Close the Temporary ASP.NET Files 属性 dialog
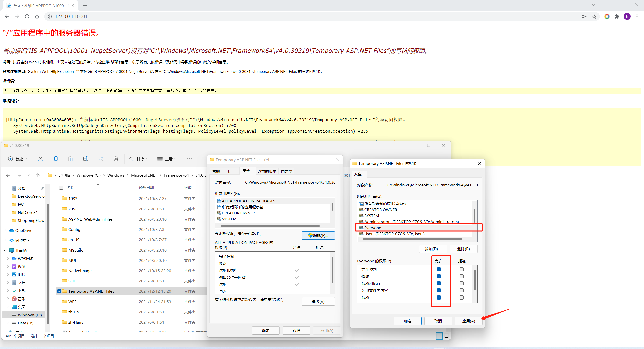644x349 pixels. 338,160
